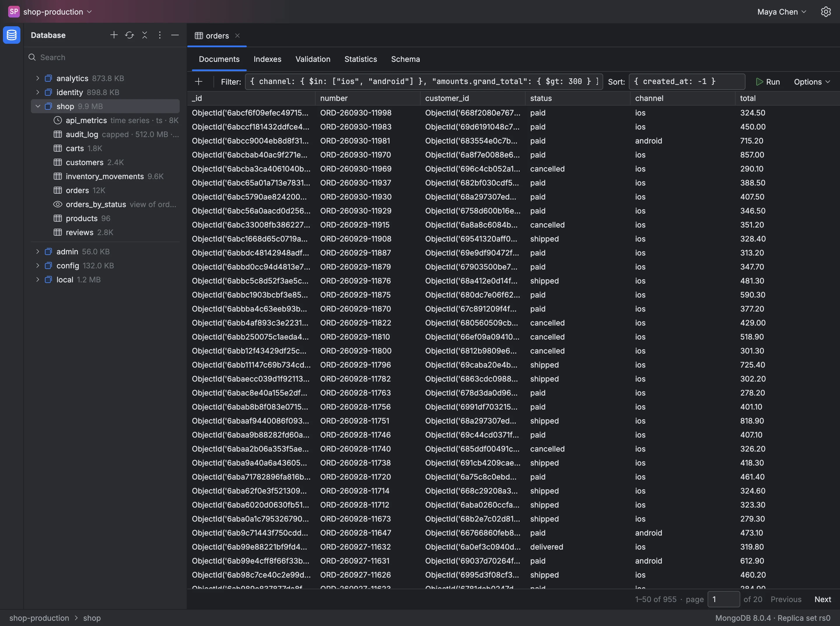
Task: Refresh the database tree
Action: pyautogui.click(x=129, y=35)
